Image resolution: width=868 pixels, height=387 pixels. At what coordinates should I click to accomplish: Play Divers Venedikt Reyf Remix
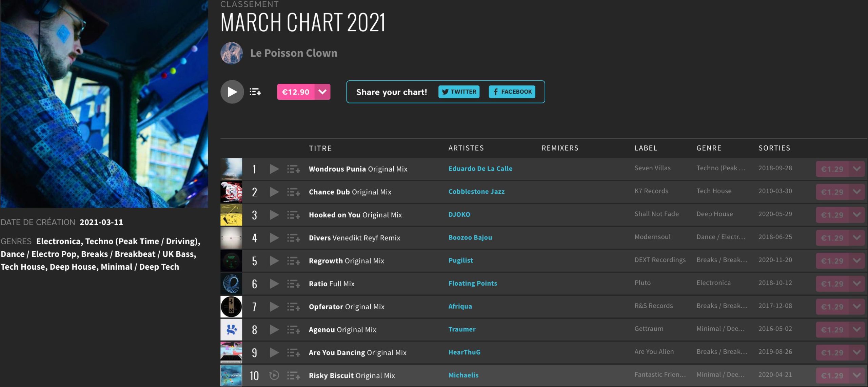[x=274, y=238]
